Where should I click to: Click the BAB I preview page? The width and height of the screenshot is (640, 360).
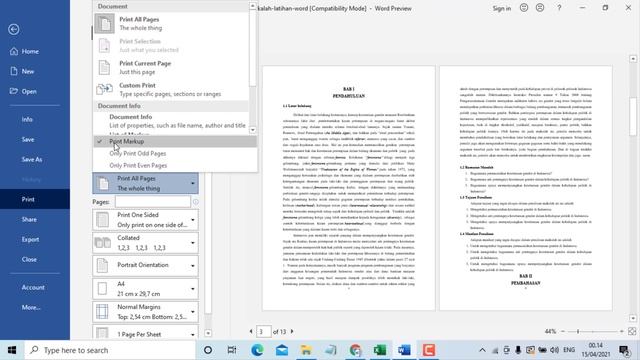point(349,188)
